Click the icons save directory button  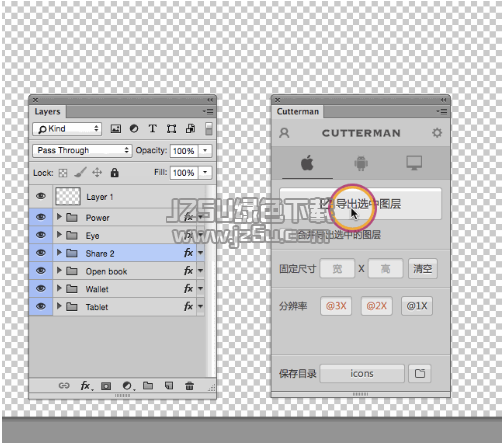click(x=362, y=373)
